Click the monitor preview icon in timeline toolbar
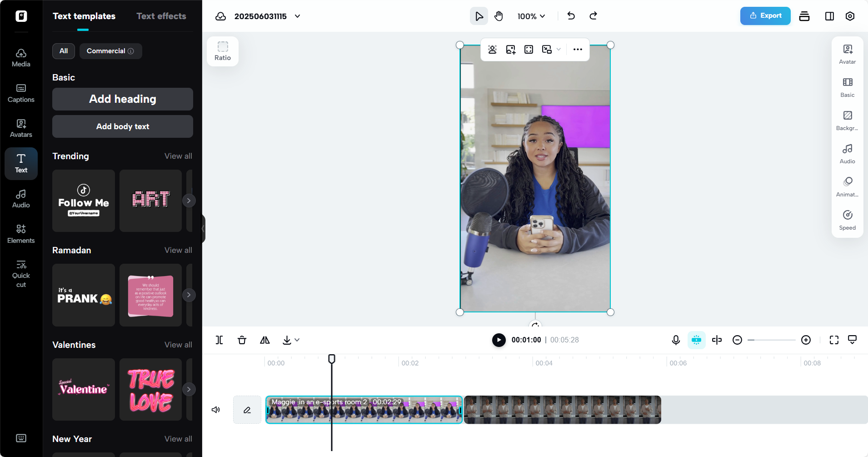The width and height of the screenshot is (868, 457). point(853,340)
